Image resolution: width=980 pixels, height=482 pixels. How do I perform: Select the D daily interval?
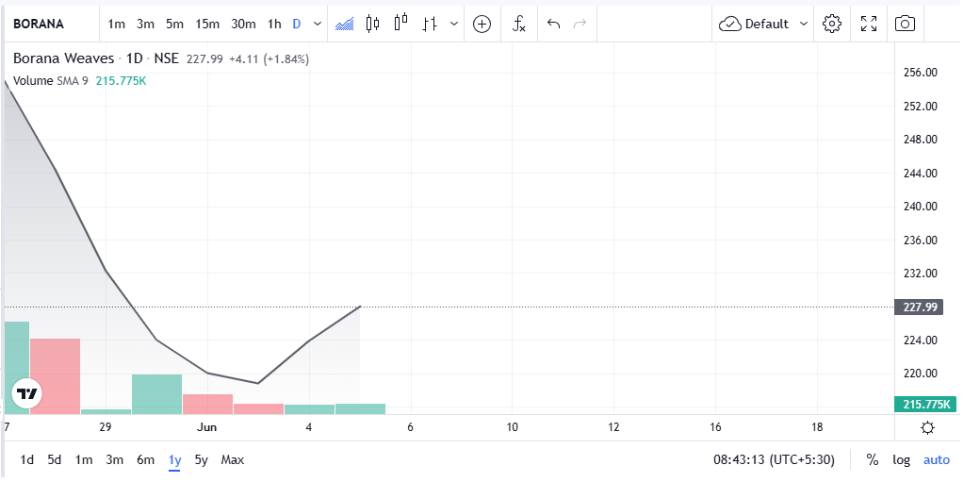(297, 24)
